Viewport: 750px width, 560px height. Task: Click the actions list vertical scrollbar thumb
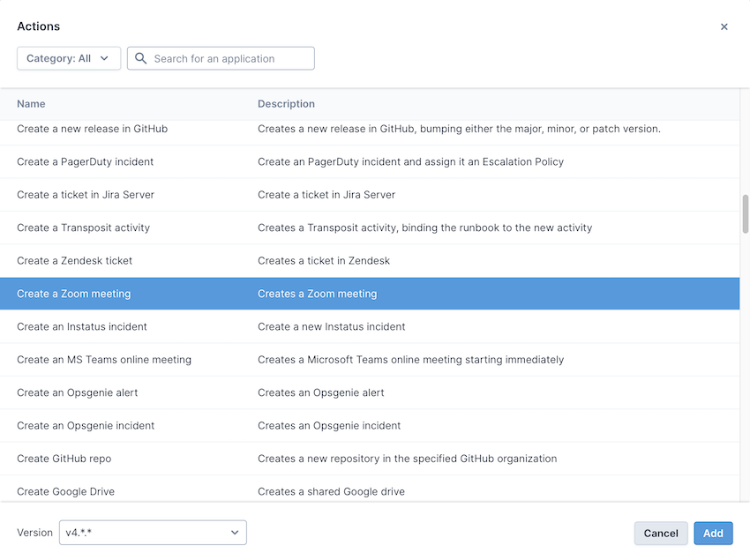click(745, 213)
